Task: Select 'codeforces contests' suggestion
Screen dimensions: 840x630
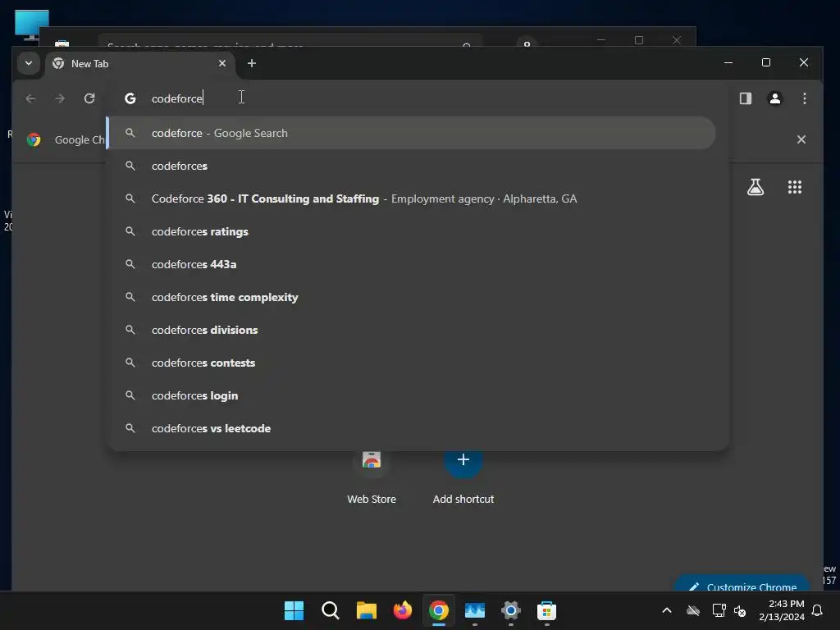Action: [411, 363]
